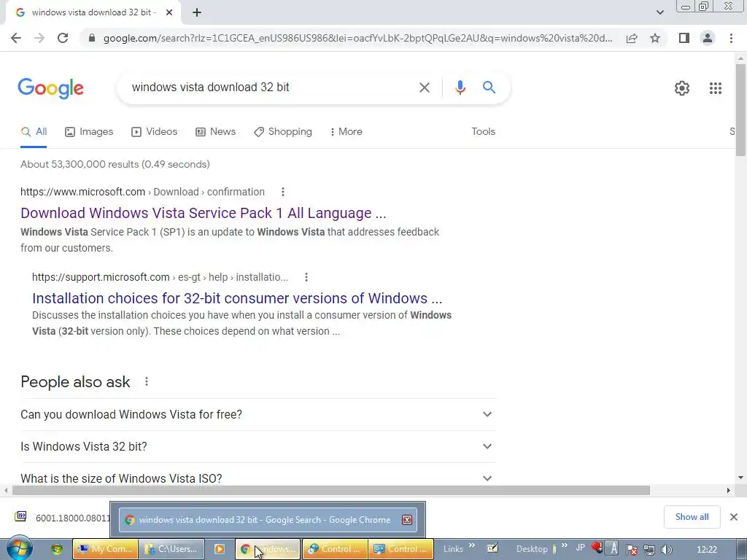Switch to Images results
Screen dimensions: 747x560
89,132
